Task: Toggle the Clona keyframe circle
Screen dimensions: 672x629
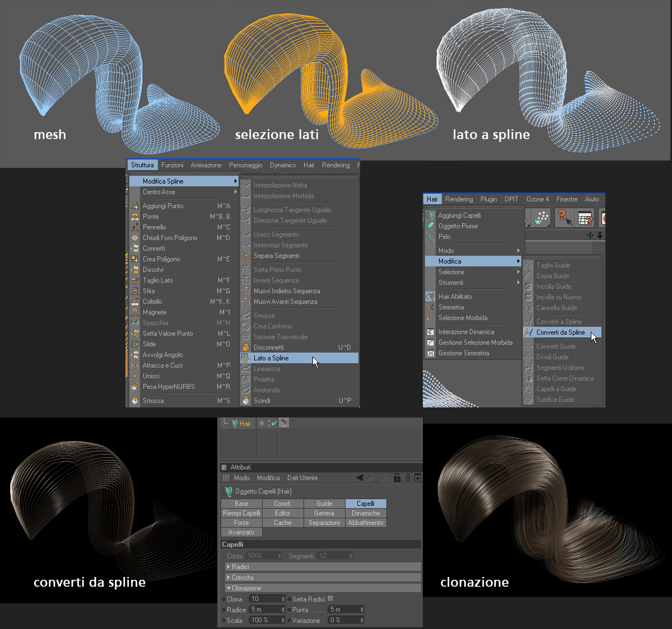Action: pos(224,599)
